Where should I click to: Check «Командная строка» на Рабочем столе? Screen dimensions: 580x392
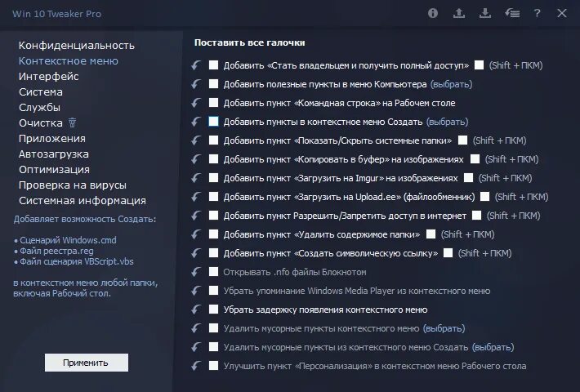click(x=213, y=102)
